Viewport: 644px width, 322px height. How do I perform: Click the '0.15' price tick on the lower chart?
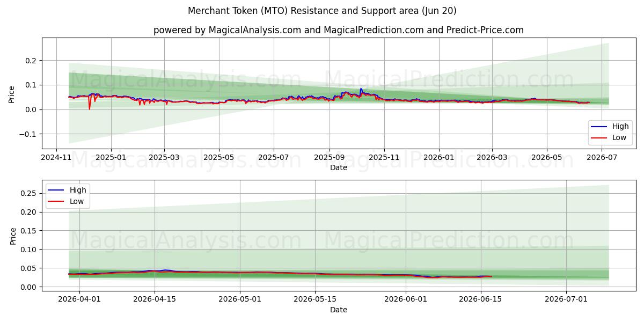30,231
